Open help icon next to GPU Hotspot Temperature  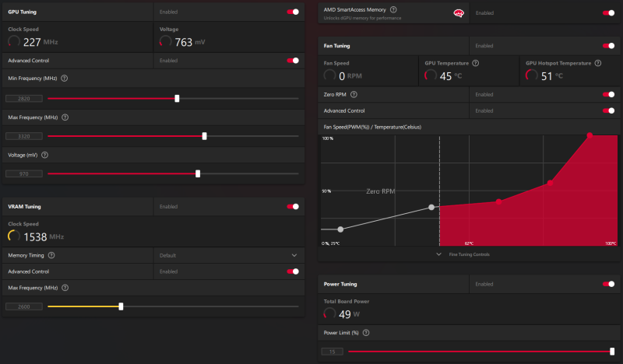[x=598, y=63]
